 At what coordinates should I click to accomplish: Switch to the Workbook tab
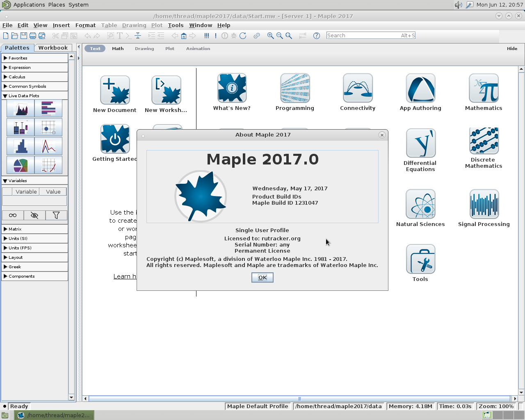(x=53, y=48)
